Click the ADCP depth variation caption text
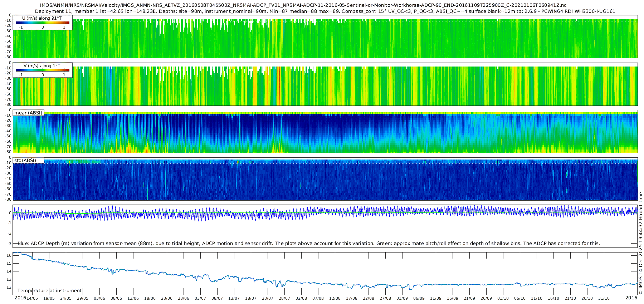The image size is (644, 304). click(308, 243)
